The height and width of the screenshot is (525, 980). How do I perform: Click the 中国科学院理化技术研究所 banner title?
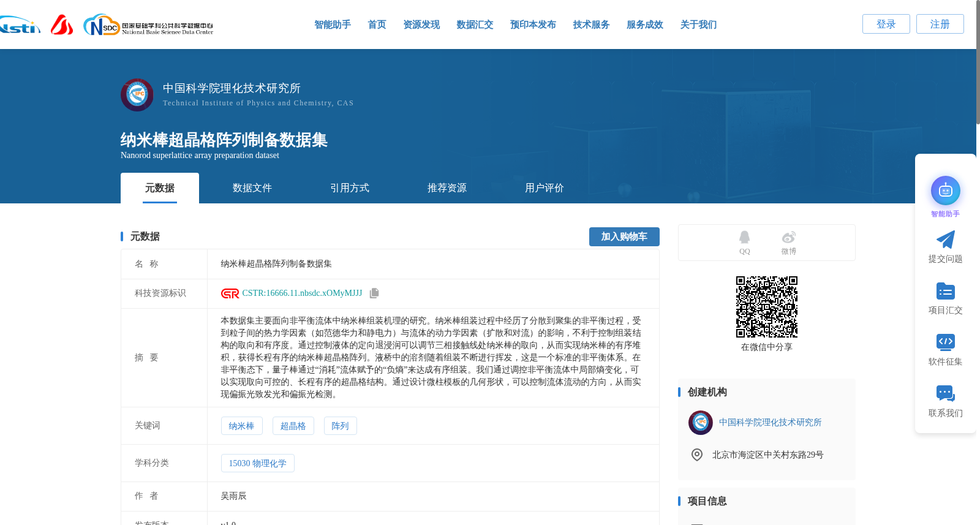(232, 88)
